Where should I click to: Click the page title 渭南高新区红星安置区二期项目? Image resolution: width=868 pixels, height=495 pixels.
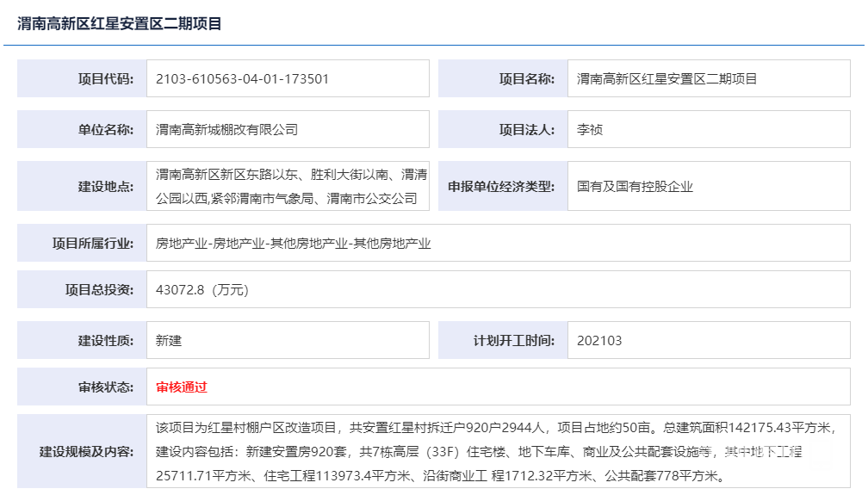(120, 24)
